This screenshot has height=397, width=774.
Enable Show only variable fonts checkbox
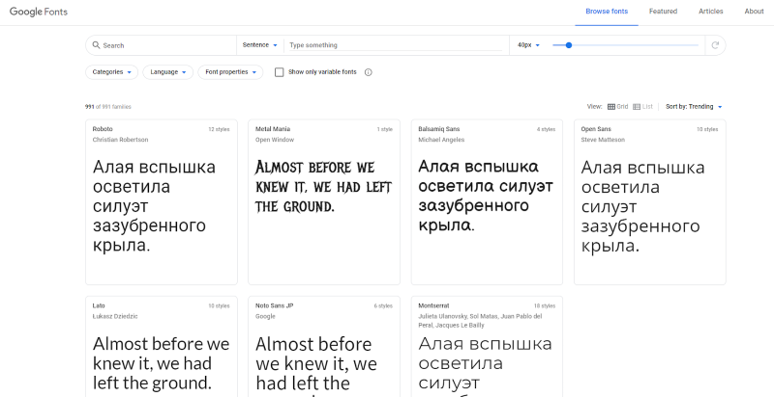coord(279,72)
